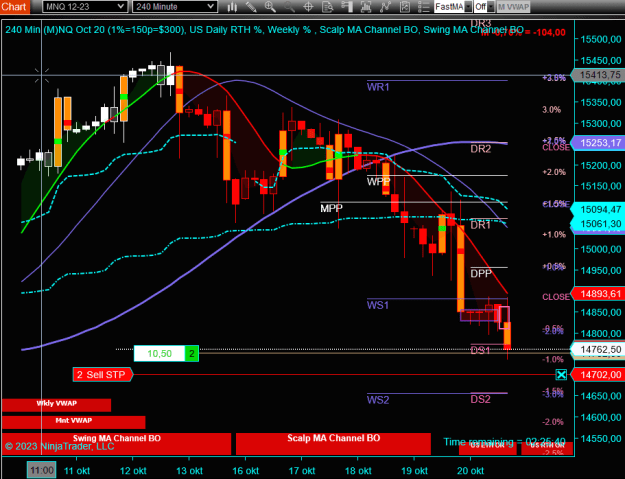Open the chart style candlestick icon
625x479 pixels.
tap(232, 7)
